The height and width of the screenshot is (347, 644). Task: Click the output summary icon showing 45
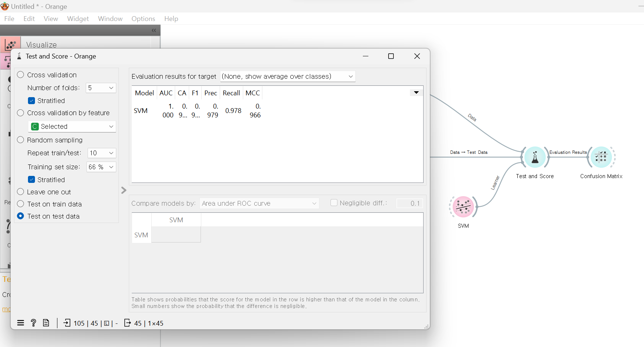coord(127,323)
